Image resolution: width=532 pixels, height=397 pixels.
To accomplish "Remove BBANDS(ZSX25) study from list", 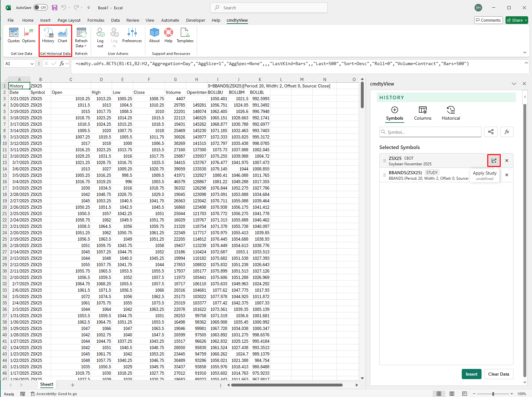I will point(507,175).
